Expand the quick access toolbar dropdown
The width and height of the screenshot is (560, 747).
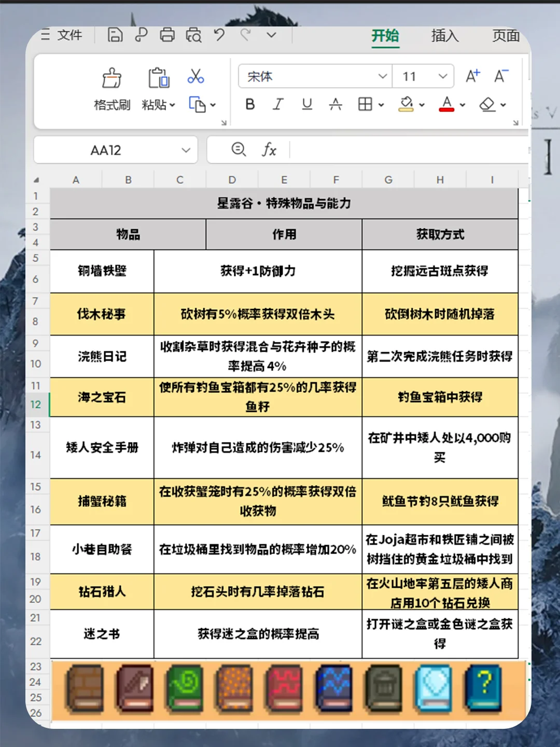pyautogui.click(x=272, y=35)
